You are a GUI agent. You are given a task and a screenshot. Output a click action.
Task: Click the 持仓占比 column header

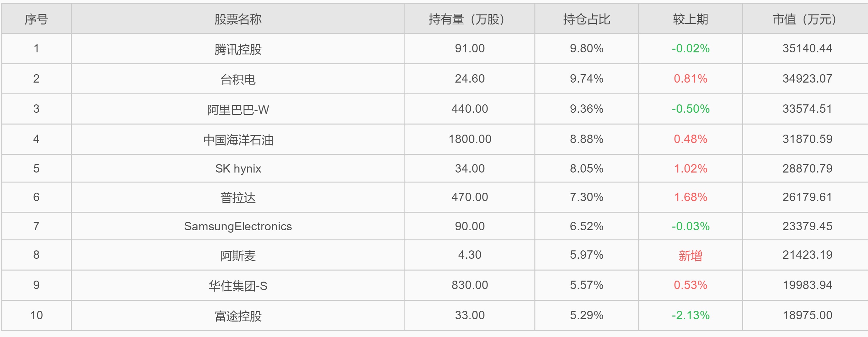click(586, 19)
